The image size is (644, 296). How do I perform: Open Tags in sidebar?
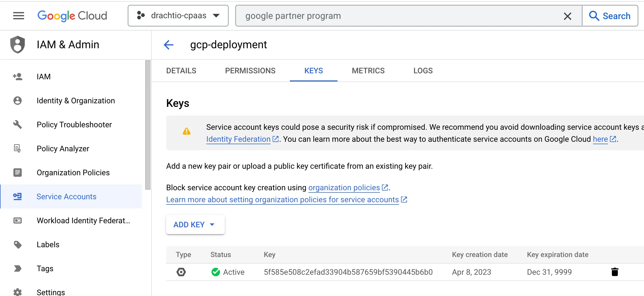click(71, 268)
